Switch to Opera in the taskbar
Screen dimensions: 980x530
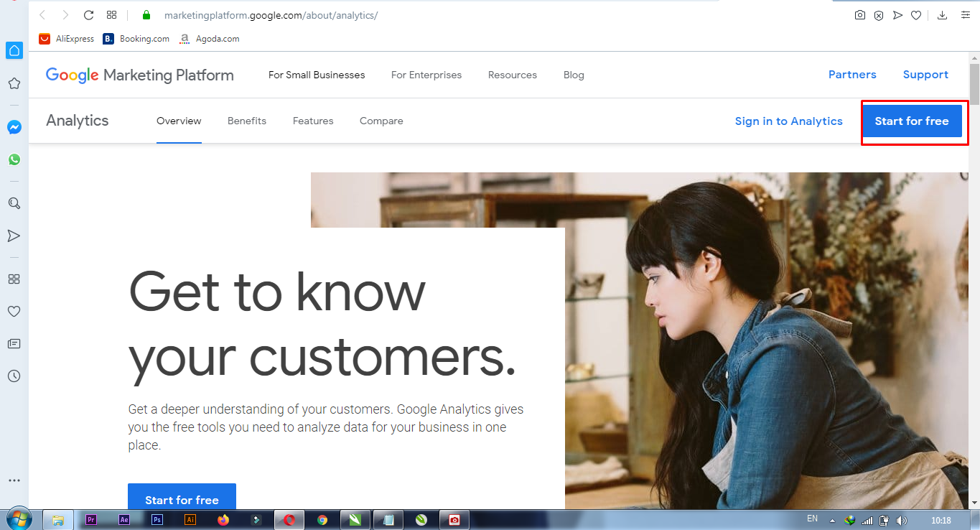pos(289,520)
